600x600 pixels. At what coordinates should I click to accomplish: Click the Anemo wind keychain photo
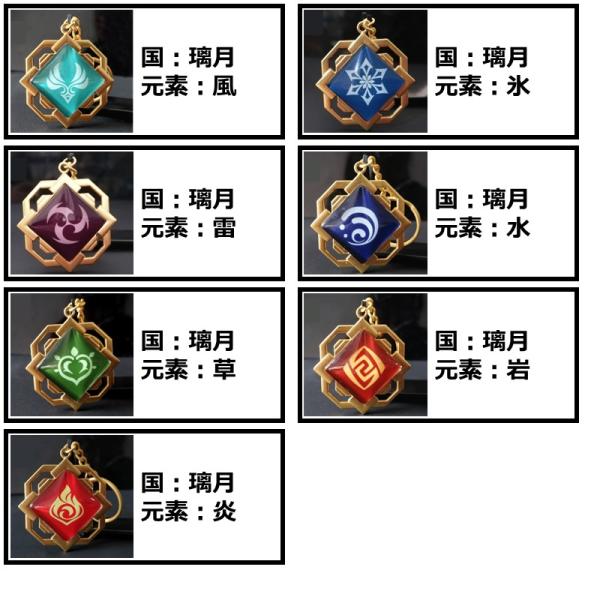point(72,71)
